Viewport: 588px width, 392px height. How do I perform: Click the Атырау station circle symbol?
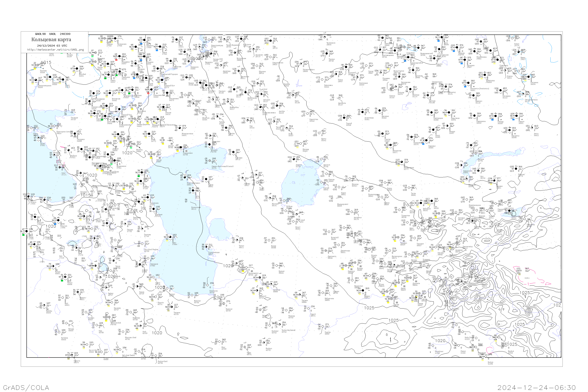[210, 144]
